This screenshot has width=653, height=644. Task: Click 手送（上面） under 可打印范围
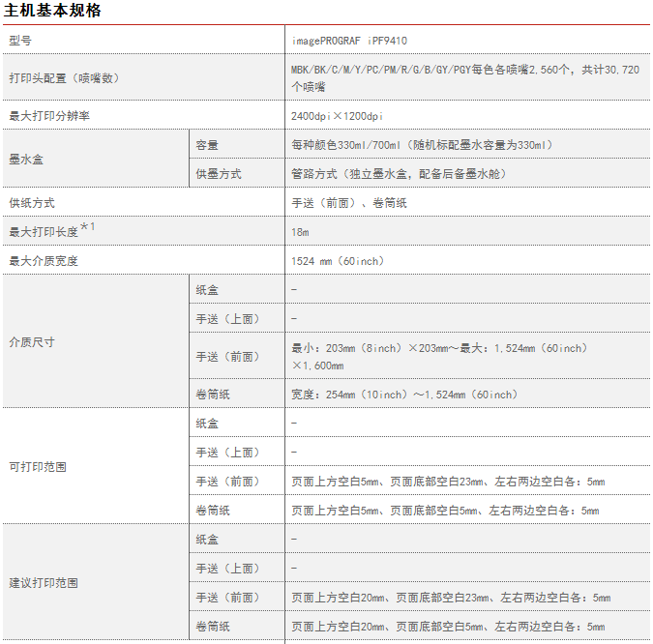[x=227, y=453]
